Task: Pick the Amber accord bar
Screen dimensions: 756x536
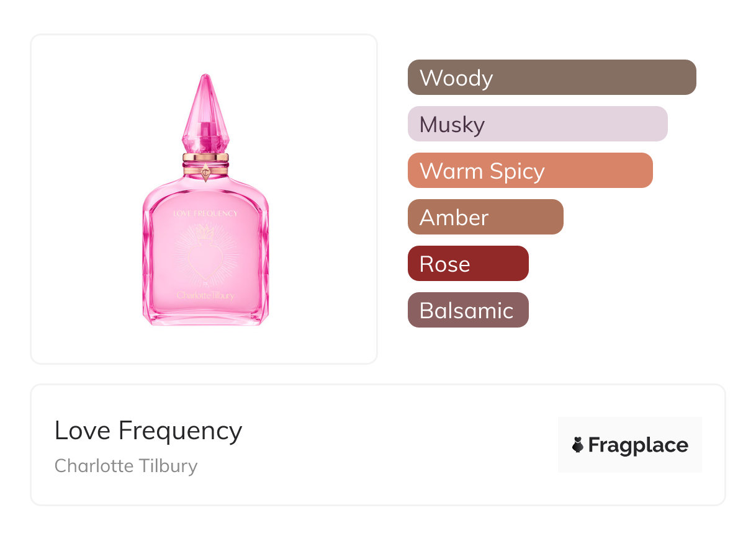Action: 485,217
